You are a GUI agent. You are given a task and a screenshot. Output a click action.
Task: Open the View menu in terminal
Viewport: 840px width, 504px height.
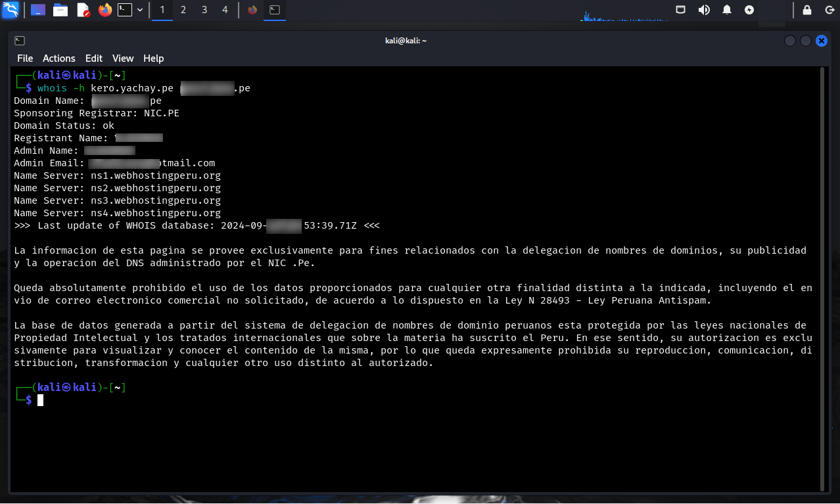[123, 58]
